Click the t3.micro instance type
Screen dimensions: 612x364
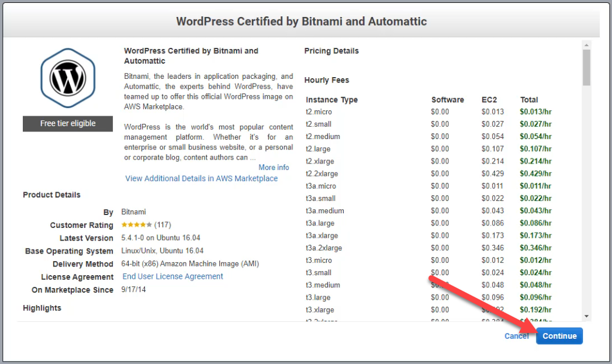(319, 260)
